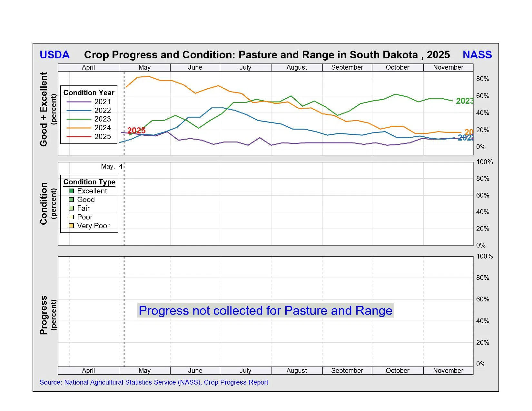Click April in the top month bar

tap(88, 67)
